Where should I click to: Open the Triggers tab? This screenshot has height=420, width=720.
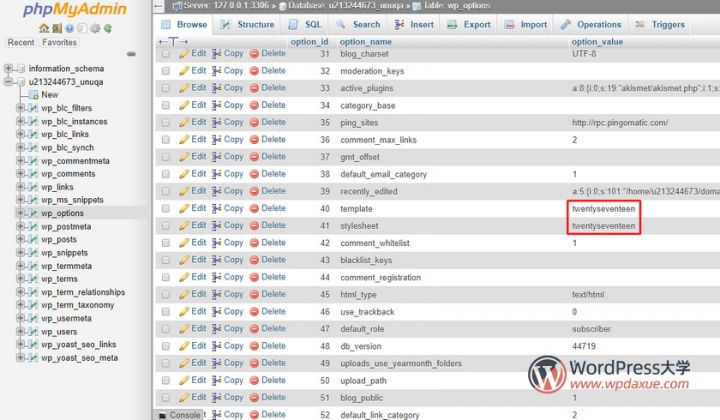[661, 25]
